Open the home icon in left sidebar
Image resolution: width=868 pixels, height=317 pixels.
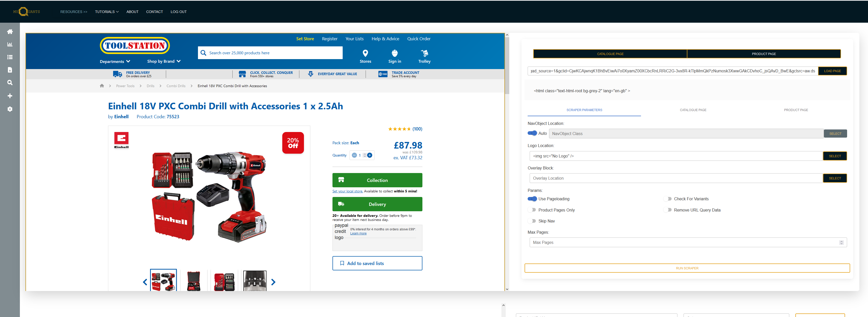coord(10,32)
